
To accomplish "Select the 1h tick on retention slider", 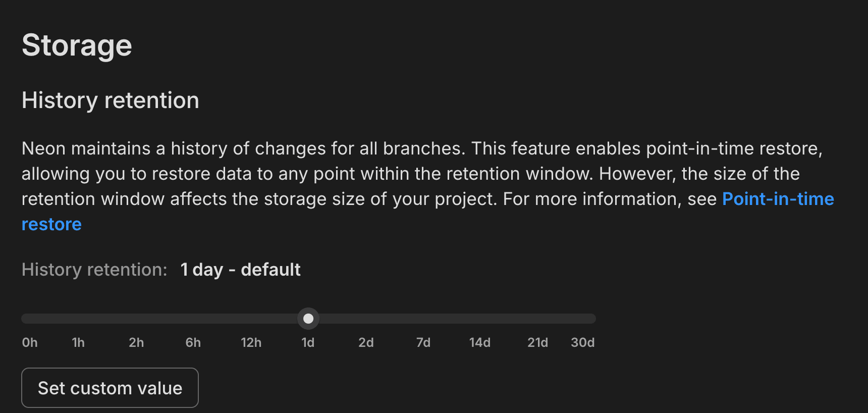I will coord(78,319).
